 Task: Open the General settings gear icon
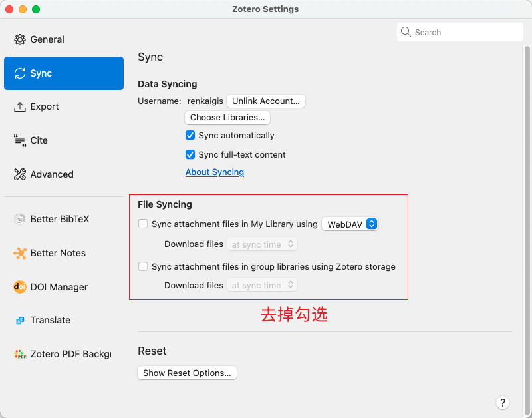(20, 39)
